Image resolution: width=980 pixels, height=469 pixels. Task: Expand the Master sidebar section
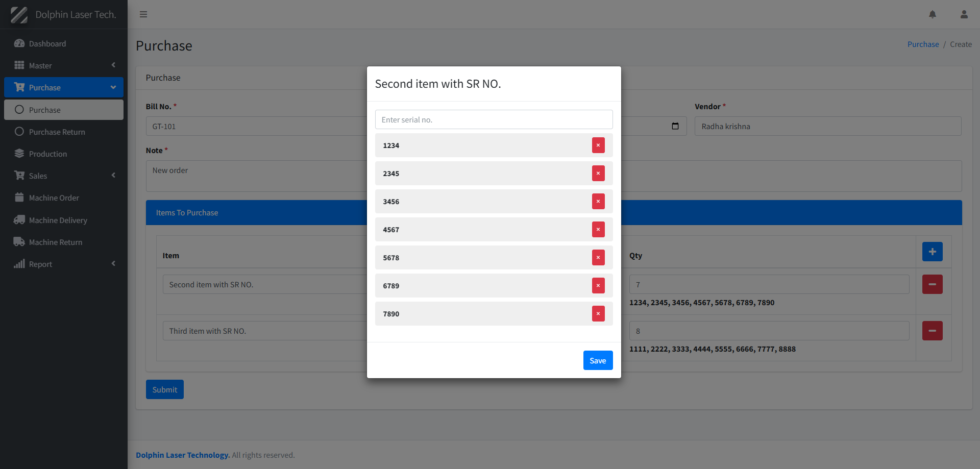(x=113, y=65)
